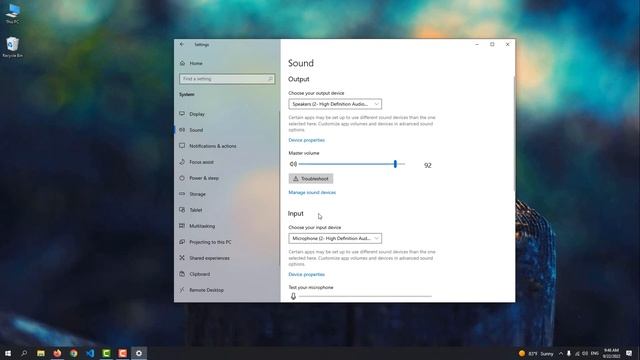The width and height of the screenshot is (640, 360).
Task: Open taskbar volume tray icon
Action: [x=585, y=353]
